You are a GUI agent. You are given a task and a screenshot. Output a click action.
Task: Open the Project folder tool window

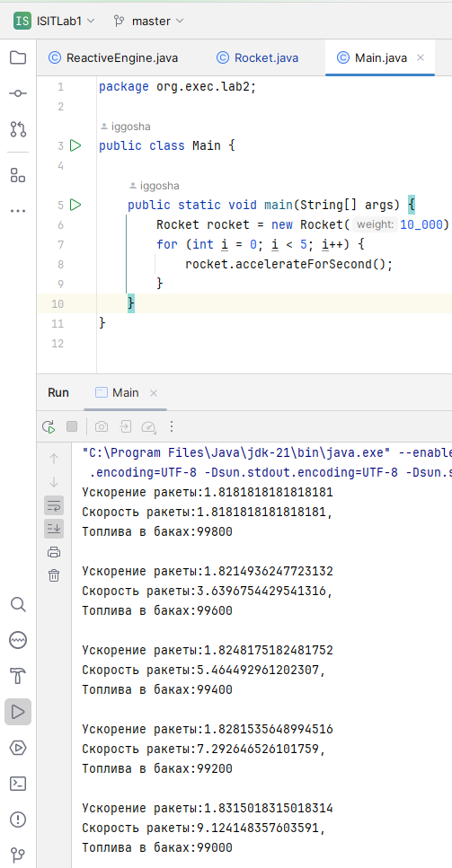18,57
